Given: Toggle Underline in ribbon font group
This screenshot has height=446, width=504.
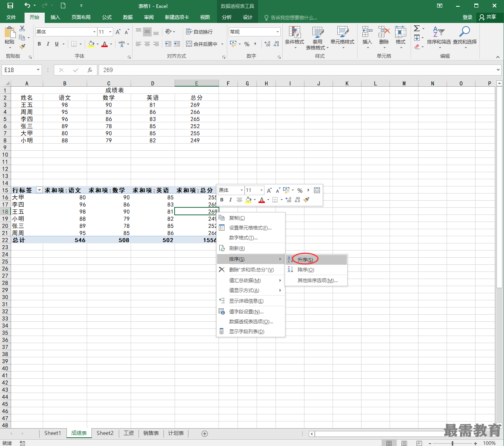Looking at the screenshot, I should 57,44.
